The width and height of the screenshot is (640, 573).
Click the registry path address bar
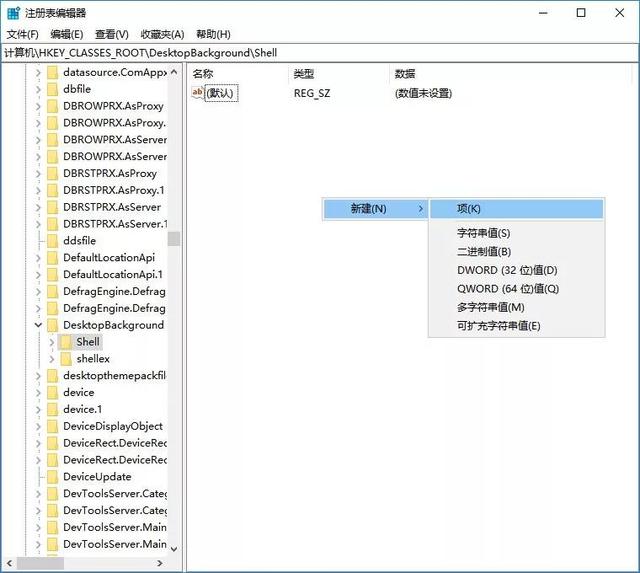click(x=320, y=53)
